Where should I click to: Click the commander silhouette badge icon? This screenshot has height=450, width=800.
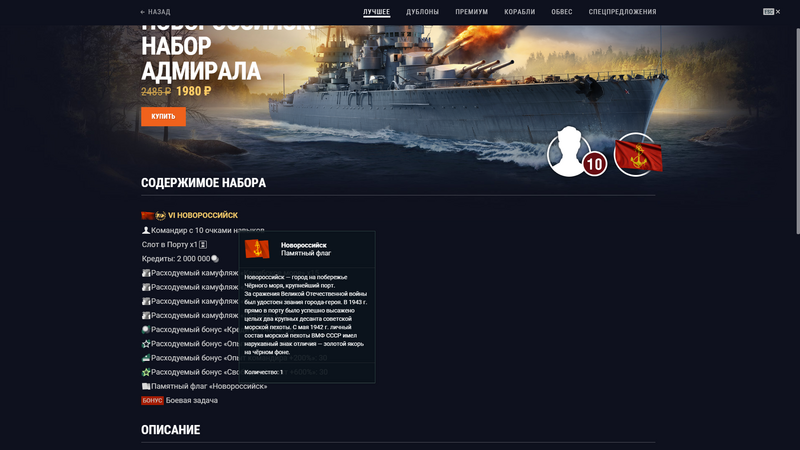[x=570, y=152]
